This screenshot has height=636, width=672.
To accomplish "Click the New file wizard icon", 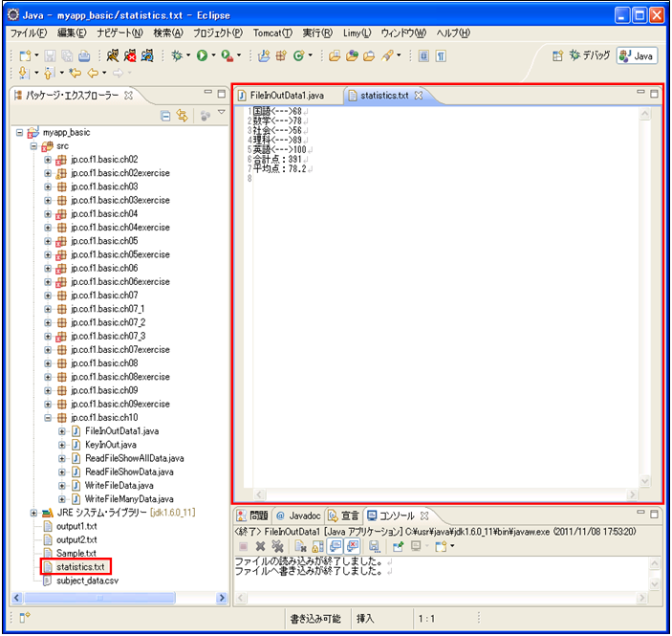I will [25, 56].
